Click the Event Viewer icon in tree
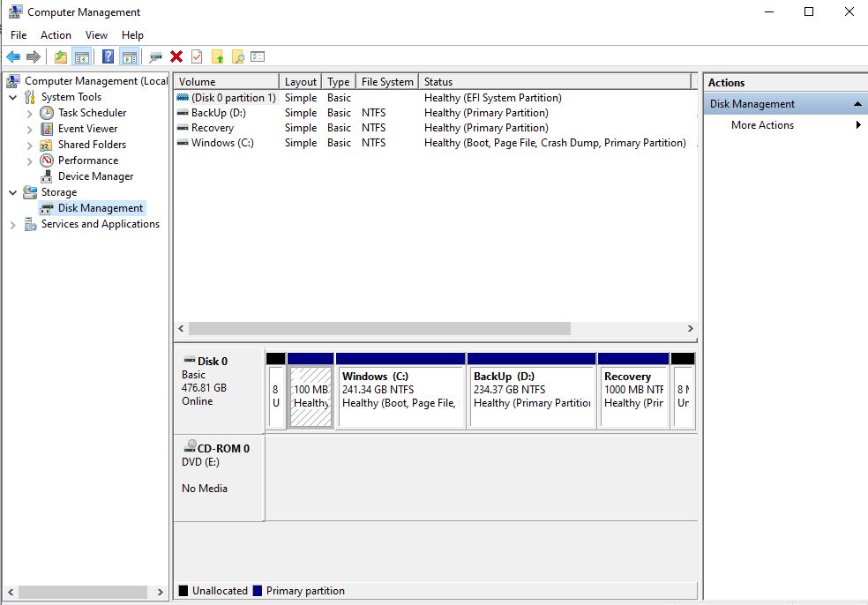The width and height of the screenshot is (868, 605). point(47,129)
